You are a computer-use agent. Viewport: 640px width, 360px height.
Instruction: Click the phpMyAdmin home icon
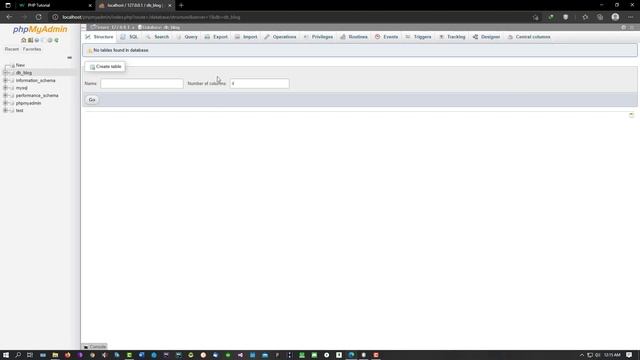click(24, 40)
